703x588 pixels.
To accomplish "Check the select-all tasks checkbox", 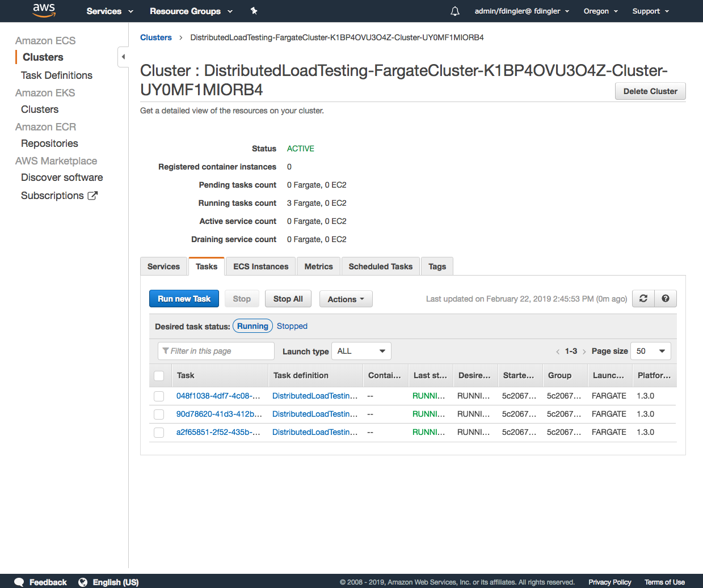I will click(159, 376).
